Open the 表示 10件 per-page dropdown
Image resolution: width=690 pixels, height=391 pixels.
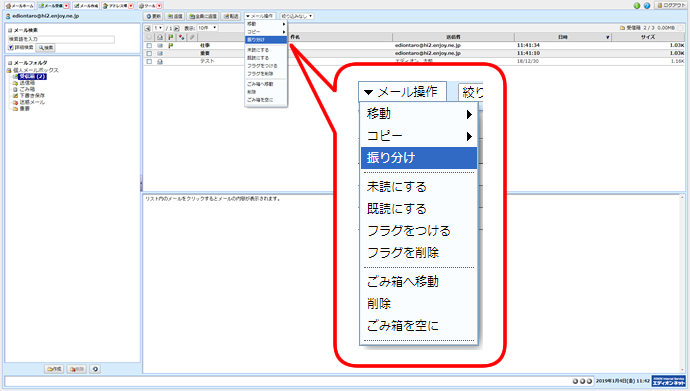click(207, 28)
